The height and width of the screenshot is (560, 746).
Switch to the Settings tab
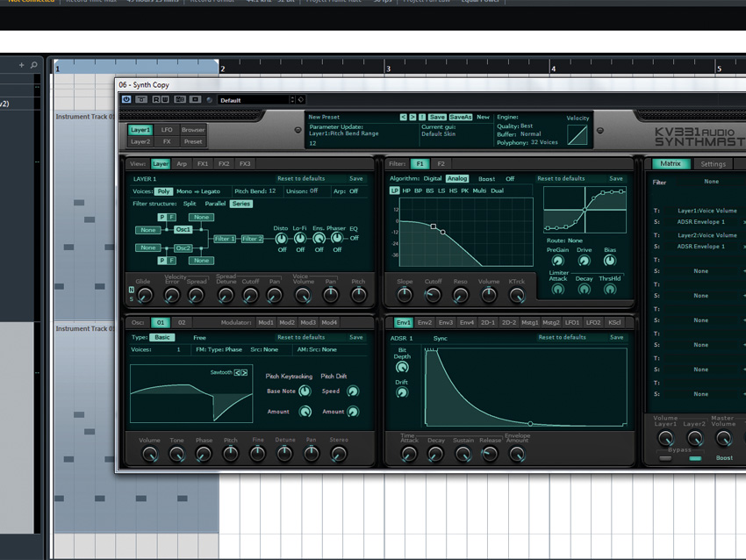[714, 164]
